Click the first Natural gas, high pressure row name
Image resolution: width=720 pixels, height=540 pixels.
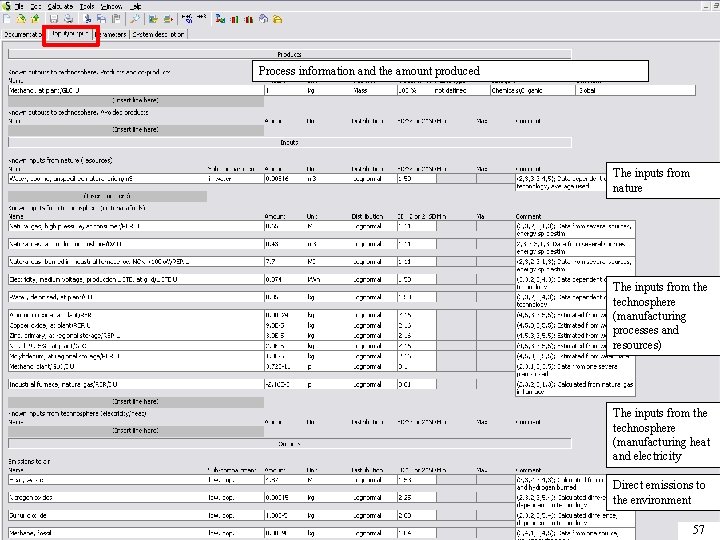[x=136, y=226]
